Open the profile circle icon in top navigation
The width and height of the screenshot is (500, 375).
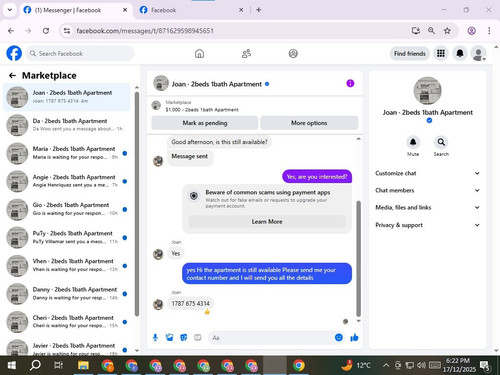pos(293,53)
